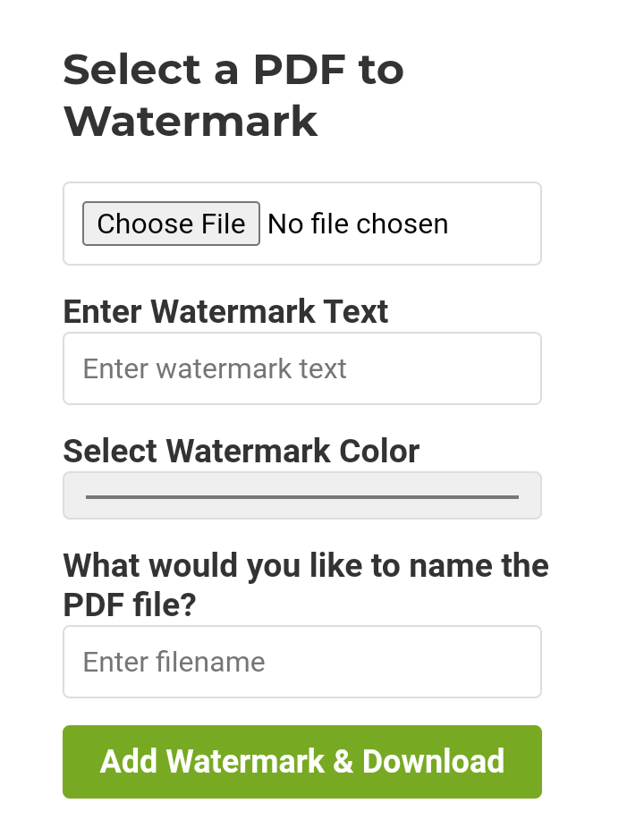This screenshot has height=837, width=644.
Task: Click the Select Watermark Color label
Action: [x=241, y=451]
